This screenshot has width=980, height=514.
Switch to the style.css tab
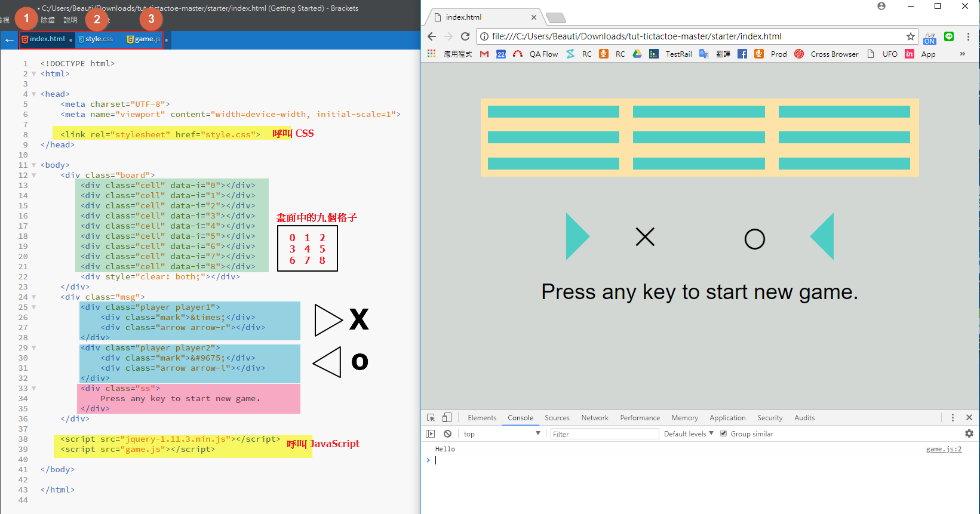[96, 39]
